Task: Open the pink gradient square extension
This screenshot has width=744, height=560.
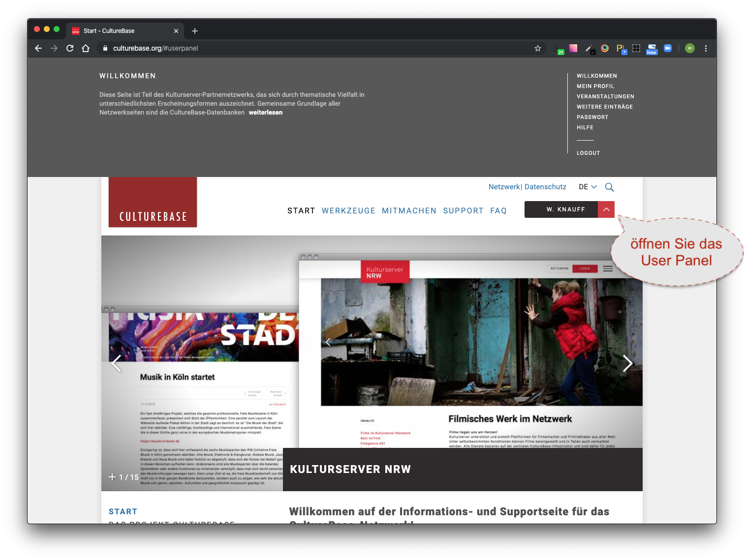Action: [x=573, y=48]
